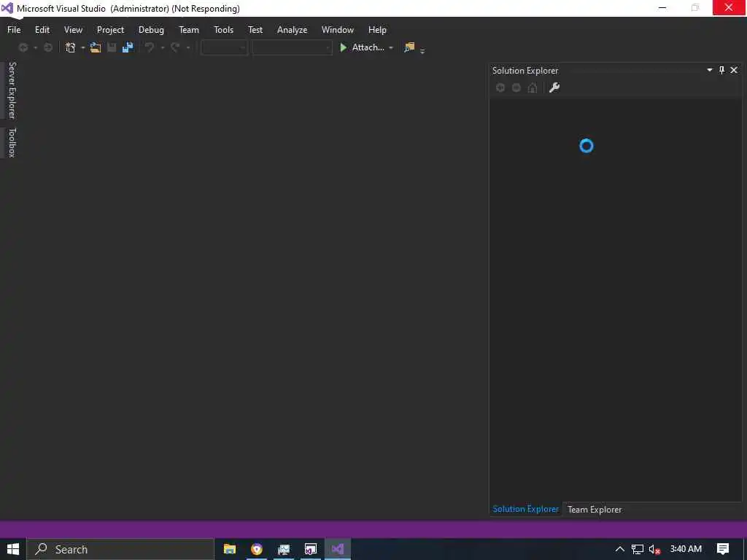
Task: Open the Test menu
Action: pos(255,29)
